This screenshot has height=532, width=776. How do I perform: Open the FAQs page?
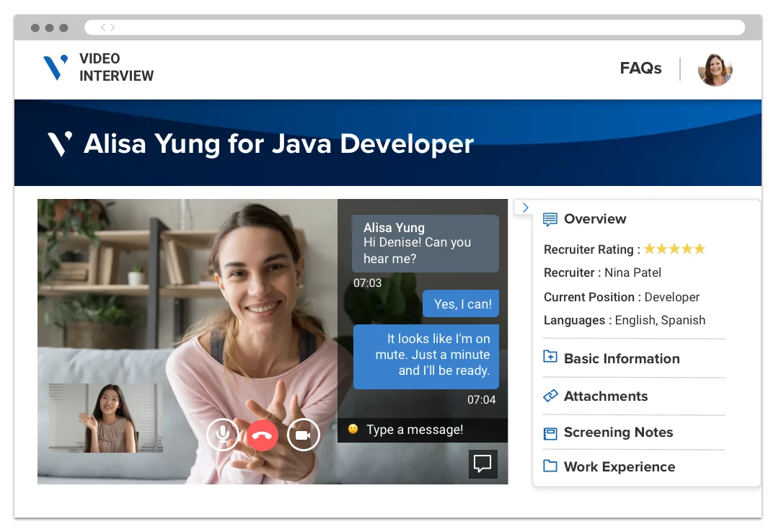(x=640, y=68)
